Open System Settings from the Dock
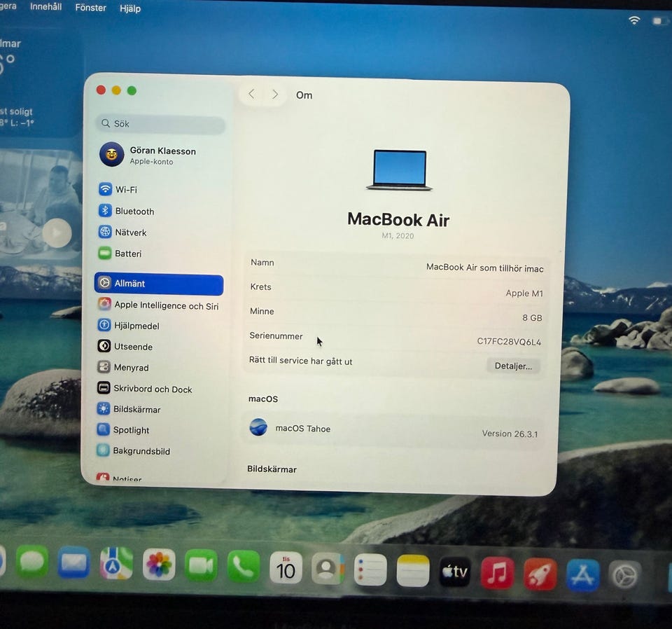 coord(624,576)
